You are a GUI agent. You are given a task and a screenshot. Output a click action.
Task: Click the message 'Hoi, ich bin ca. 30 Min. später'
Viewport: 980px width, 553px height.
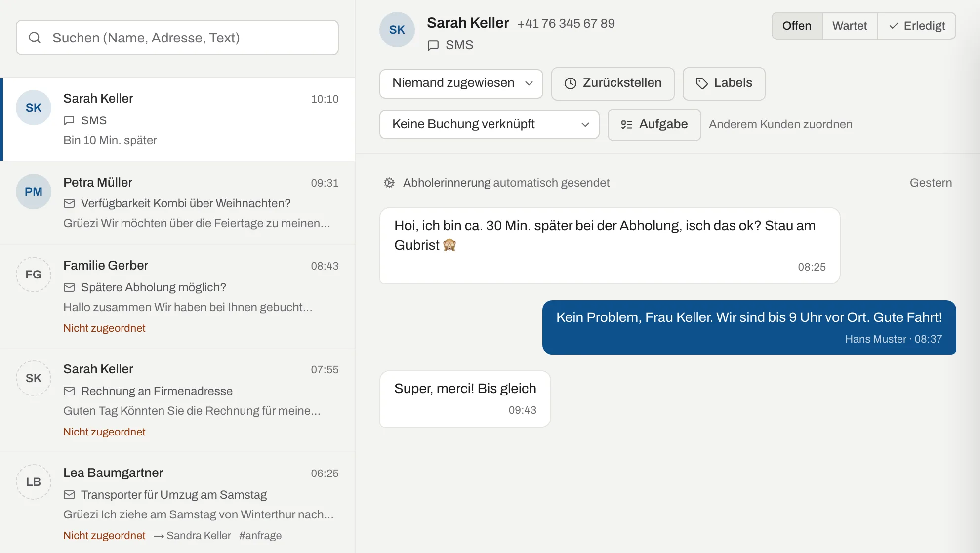[x=610, y=246]
